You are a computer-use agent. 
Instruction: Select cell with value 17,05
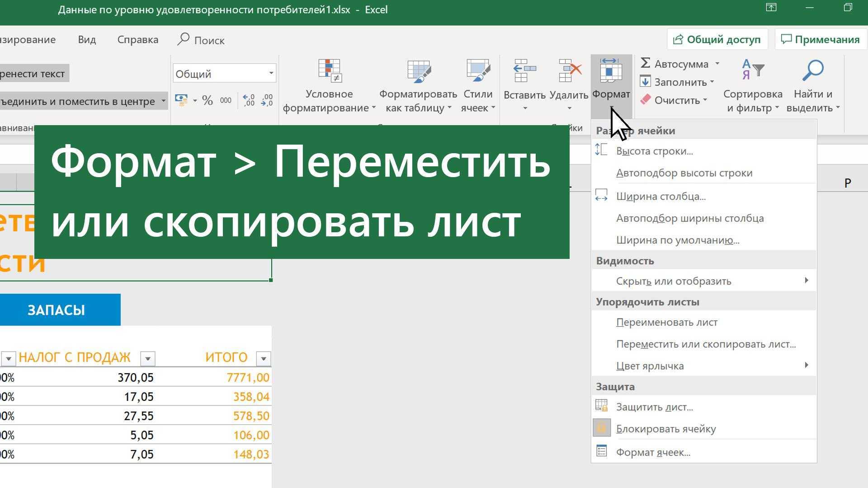click(139, 397)
